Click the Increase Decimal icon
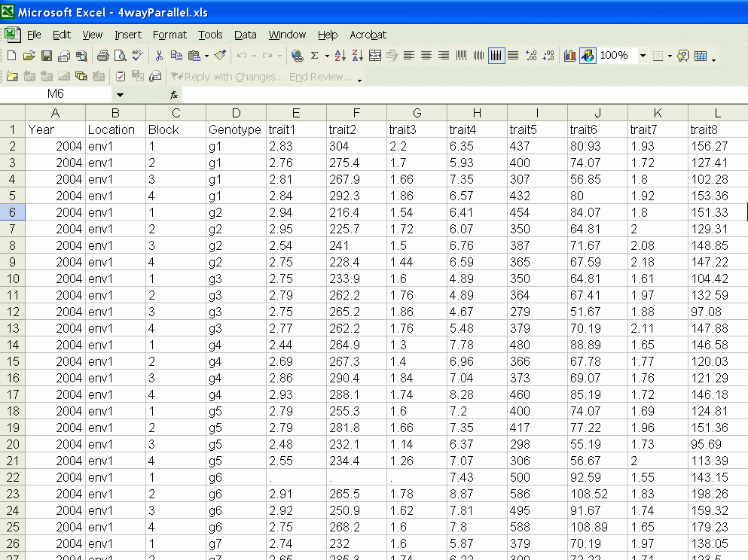The image size is (748, 560). 531,56
